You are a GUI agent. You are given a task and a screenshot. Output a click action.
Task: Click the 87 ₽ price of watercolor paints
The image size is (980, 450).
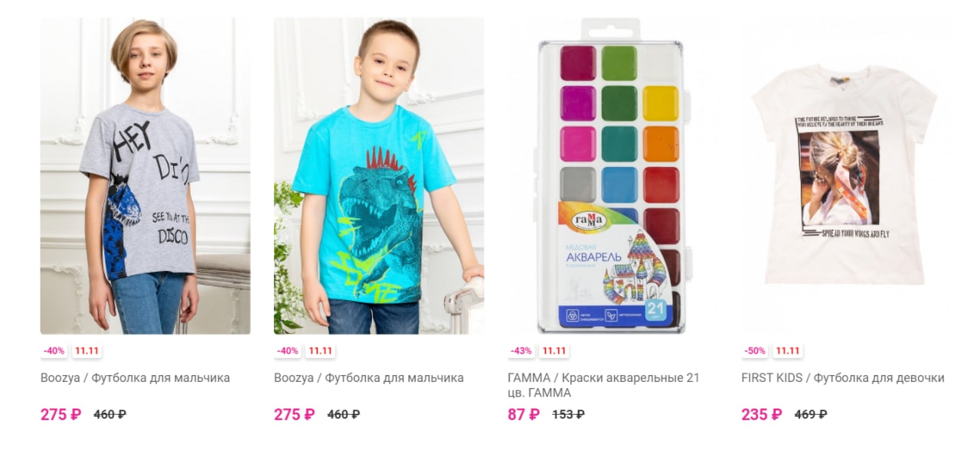524,415
